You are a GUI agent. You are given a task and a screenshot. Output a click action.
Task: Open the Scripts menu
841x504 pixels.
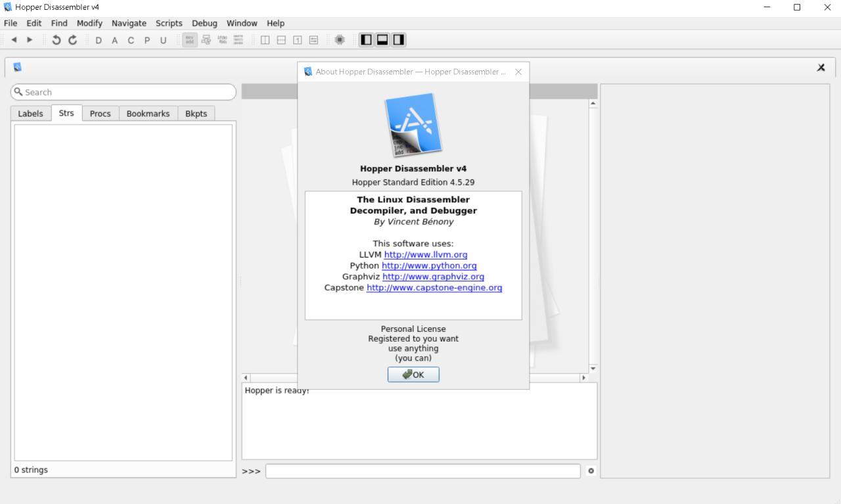pyautogui.click(x=169, y=23)
